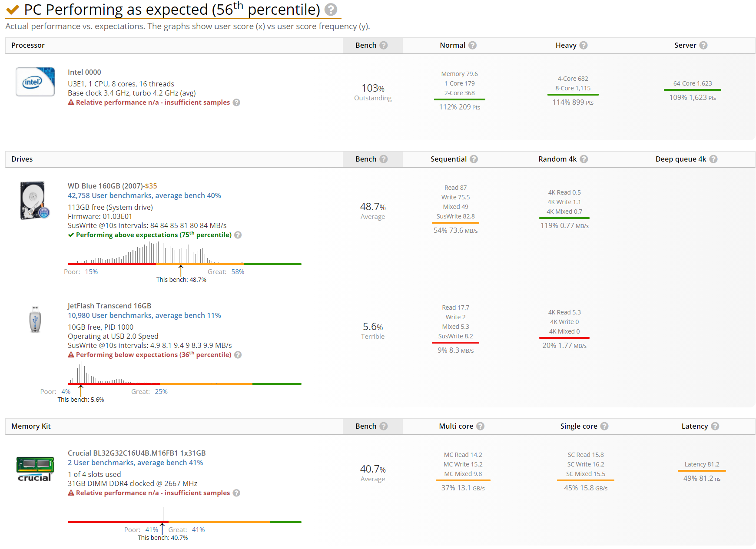Click WD Blue hard drive thumbnail
This screenshot has width=756, height=549.
click(x=35, y=200)
